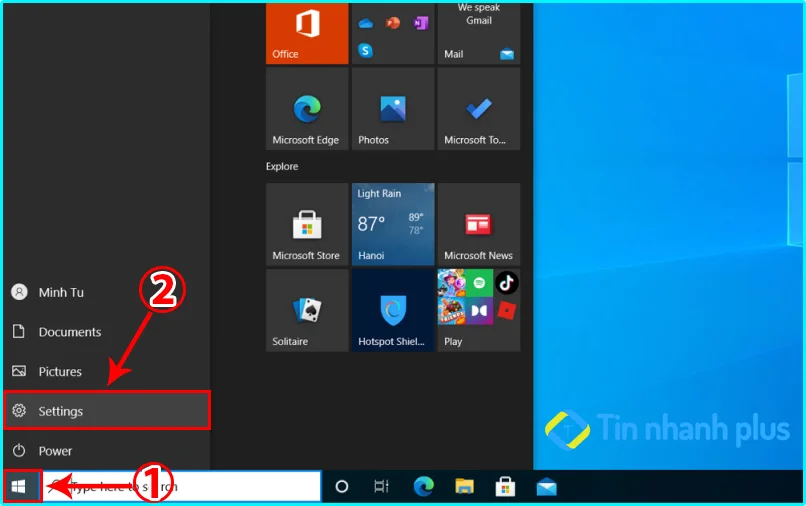Click the taskbar search box
Image resolution: width=806 pixels, height=506 pixels.
point(181,486)
